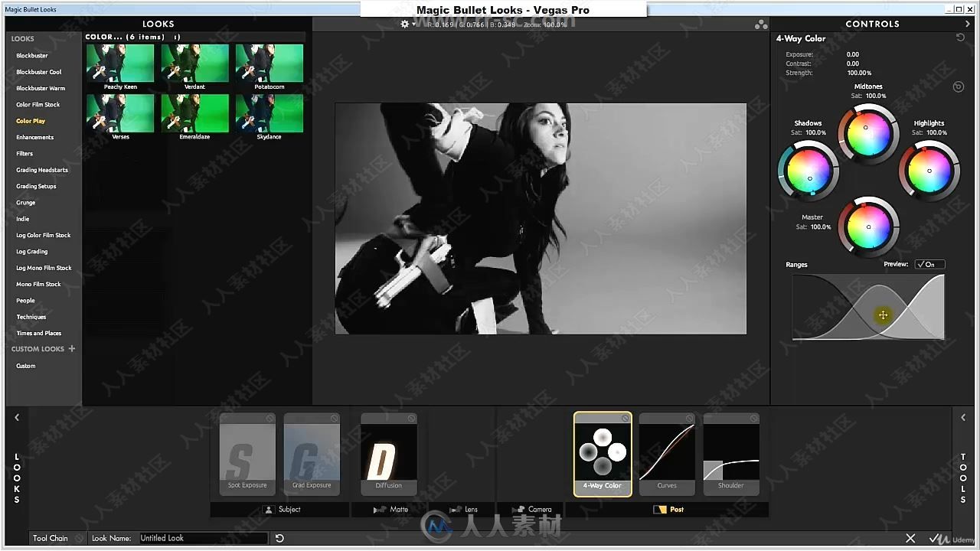The width and height of the screenshot is (980, 551).
Task: Expand the Tools drawer with right chevron
Action: [x=963, y=417]
